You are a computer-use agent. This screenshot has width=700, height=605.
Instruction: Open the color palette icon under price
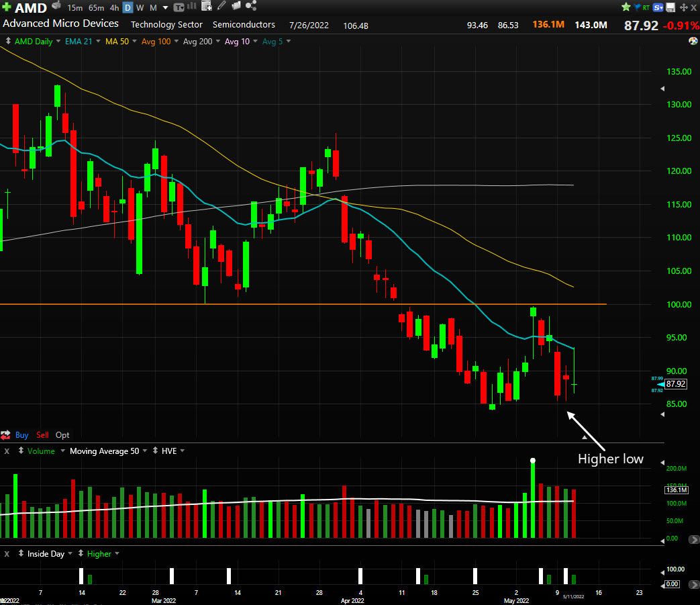(693, 41)
